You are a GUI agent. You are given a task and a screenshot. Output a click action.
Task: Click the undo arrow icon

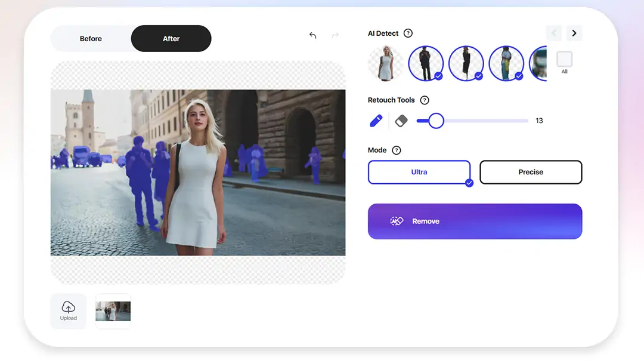coord(313,35)
